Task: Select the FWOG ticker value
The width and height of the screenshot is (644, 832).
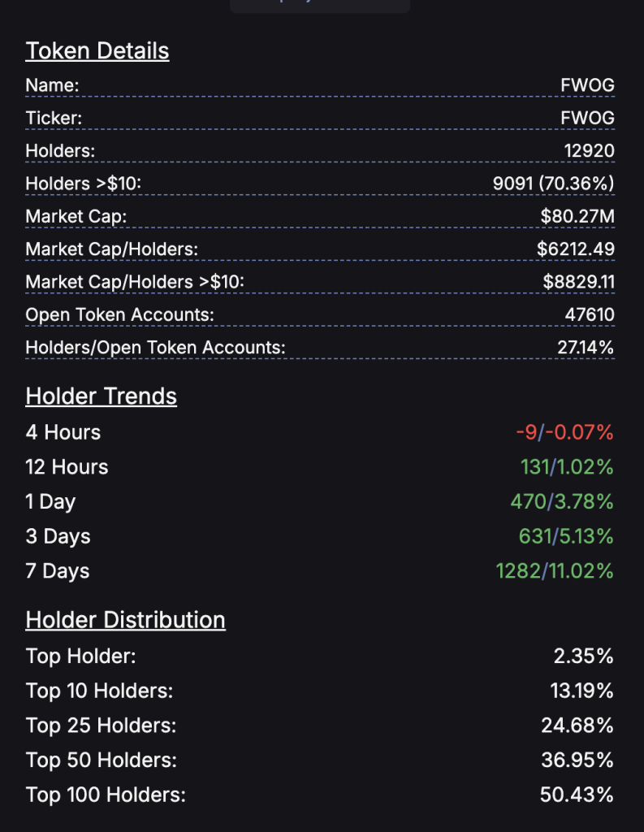Action: 587,118
